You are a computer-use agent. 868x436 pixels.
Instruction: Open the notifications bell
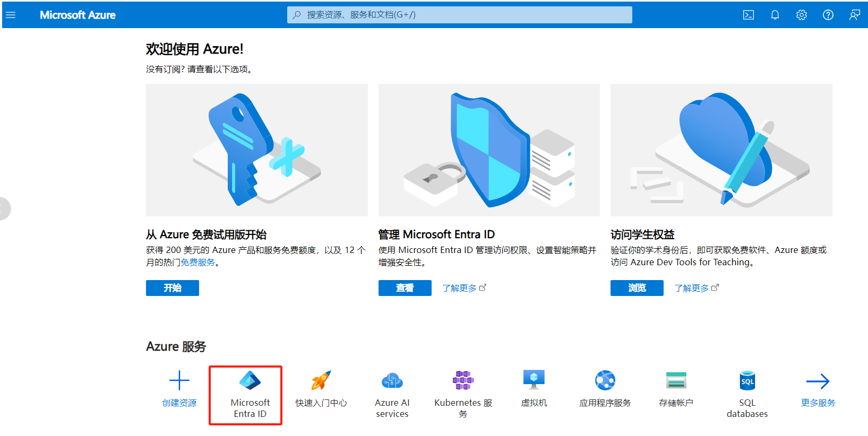coord(775,15)
